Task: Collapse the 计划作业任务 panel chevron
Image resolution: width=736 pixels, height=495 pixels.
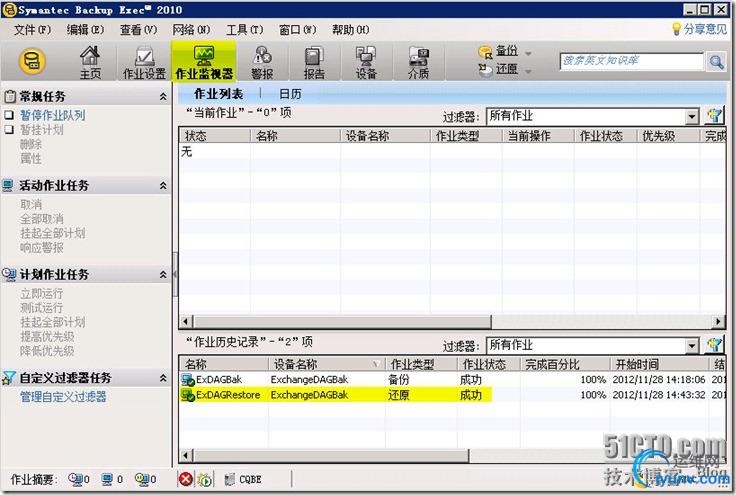Action: tap(163, 274)
